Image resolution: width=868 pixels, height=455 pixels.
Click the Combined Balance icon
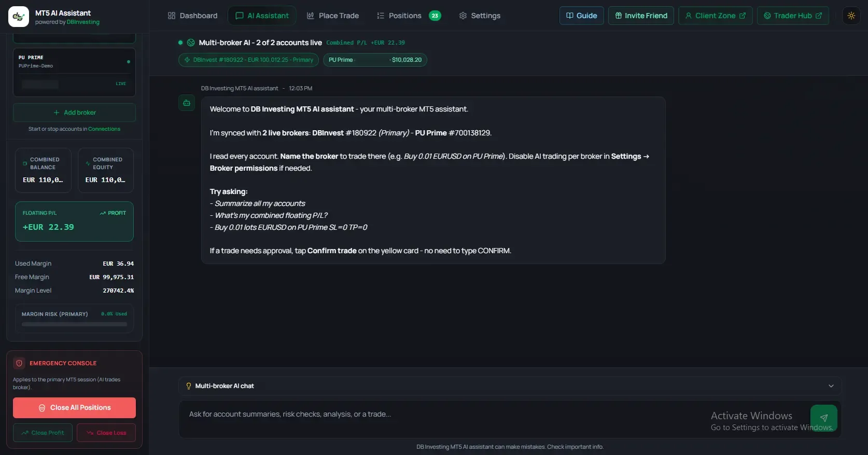click(25, 163)
